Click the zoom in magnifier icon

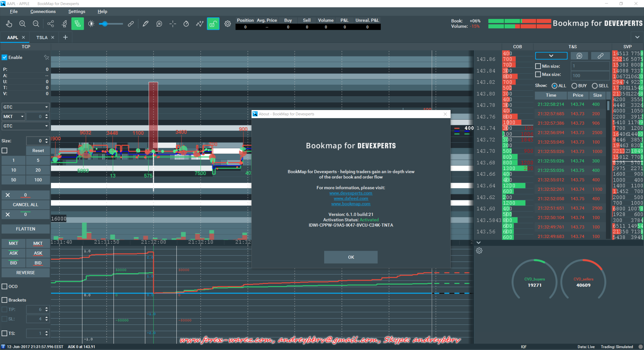[x=22, y=24]
